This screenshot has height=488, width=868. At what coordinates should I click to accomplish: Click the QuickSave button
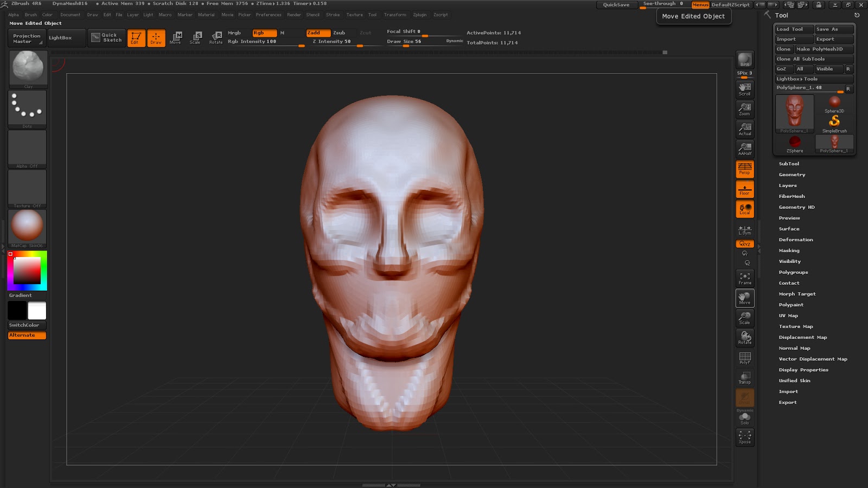click(616, 5)
